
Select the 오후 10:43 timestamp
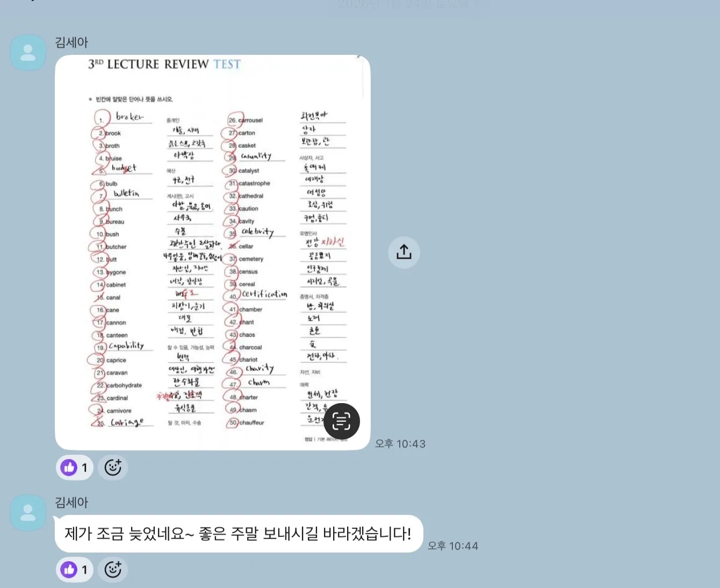pos(400,443)
